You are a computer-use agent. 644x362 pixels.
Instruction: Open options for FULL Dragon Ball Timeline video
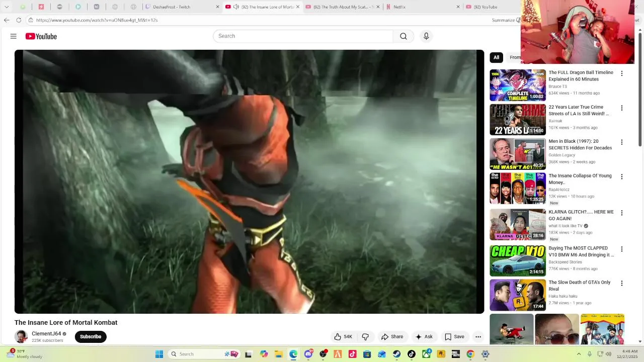tap(622, 73)
